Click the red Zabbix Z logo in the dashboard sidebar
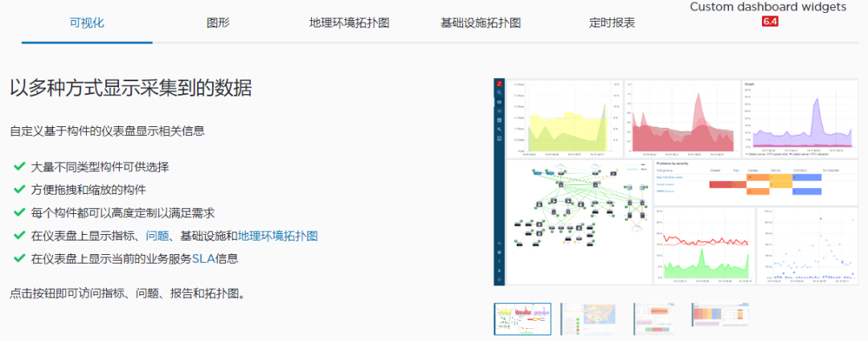Viewport: 868px width, 341px height. click(499, 84)
